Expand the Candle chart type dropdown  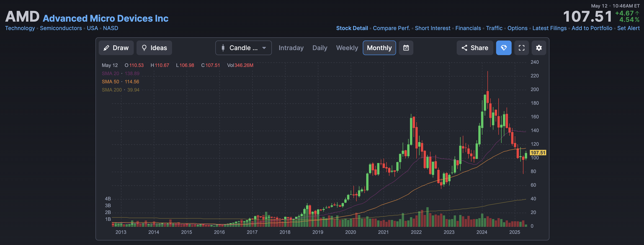click(243, 48)
